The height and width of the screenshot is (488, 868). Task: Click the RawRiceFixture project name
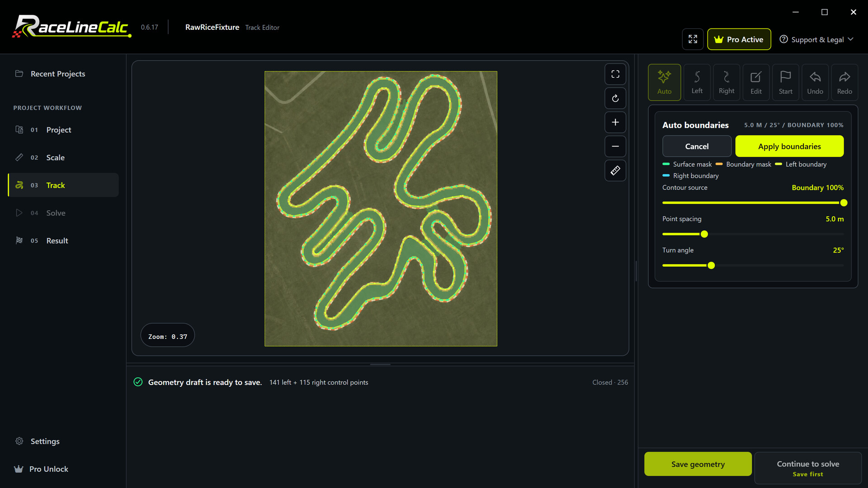212,27
